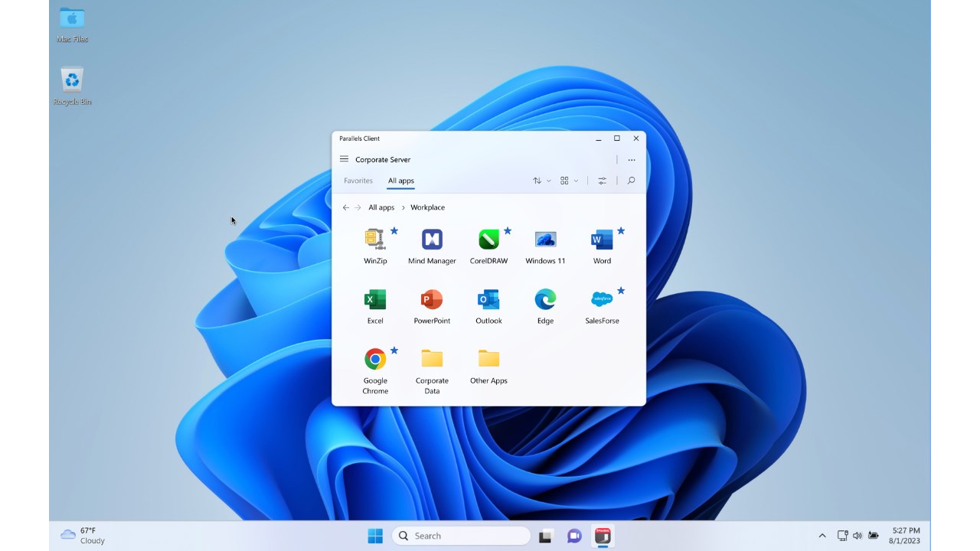Launch the Word app
Screen dimensions: 980x551
(602, 246)
